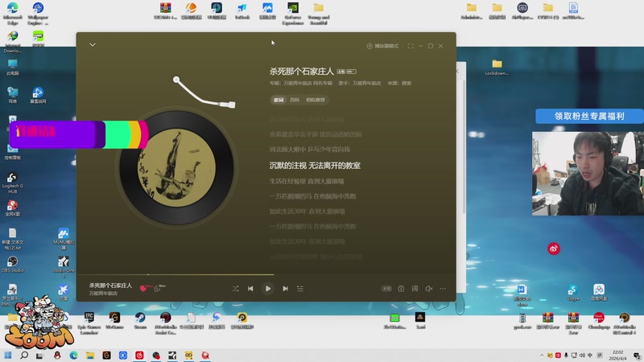Open the Microsoft Edge desktop shortcut

[12, 13]
